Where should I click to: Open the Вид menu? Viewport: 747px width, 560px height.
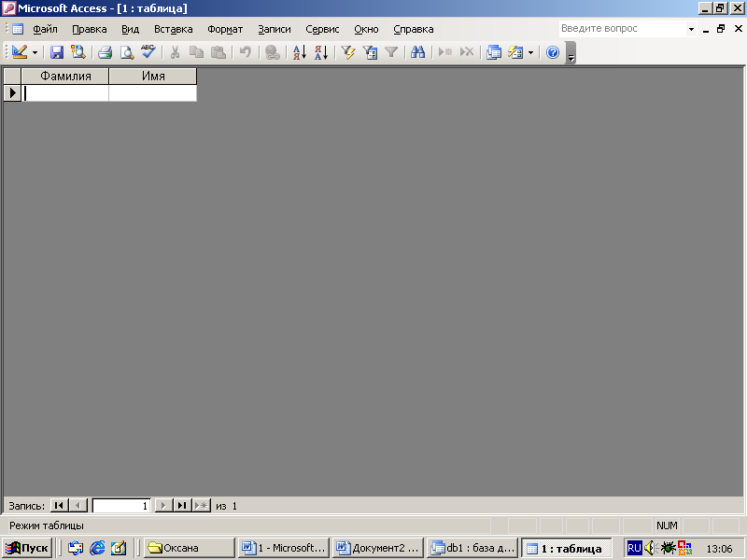click(x=130, y=29)
